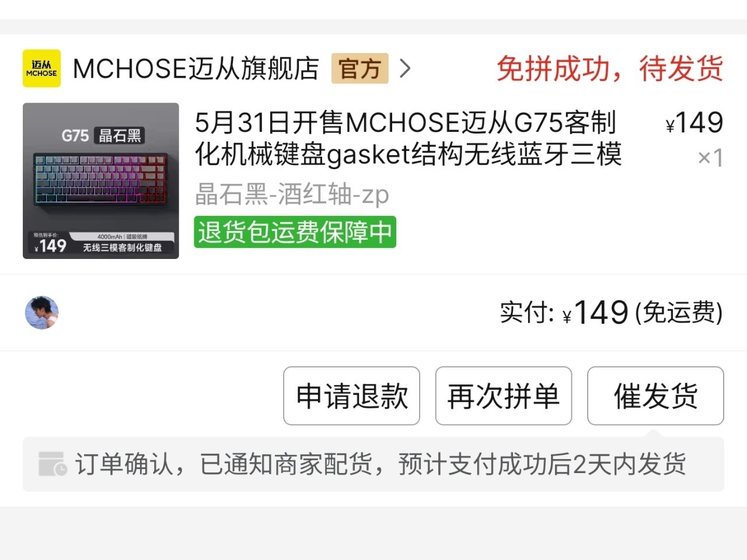Screen dimensions: 747x560
Task: Click the 再次拼单 reorder button
Action: pyautogui.click(x=504, y=396)
